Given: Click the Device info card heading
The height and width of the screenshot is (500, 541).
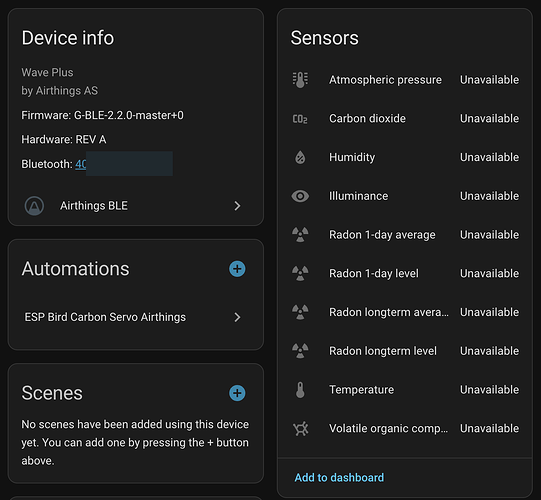Looking at the screenshot, I should coord(68,38).
